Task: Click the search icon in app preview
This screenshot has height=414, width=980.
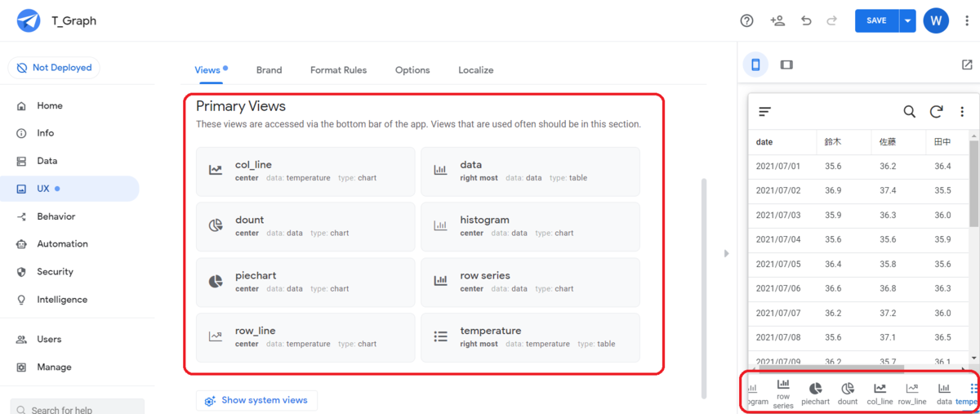Action: (x=909, y=111)
